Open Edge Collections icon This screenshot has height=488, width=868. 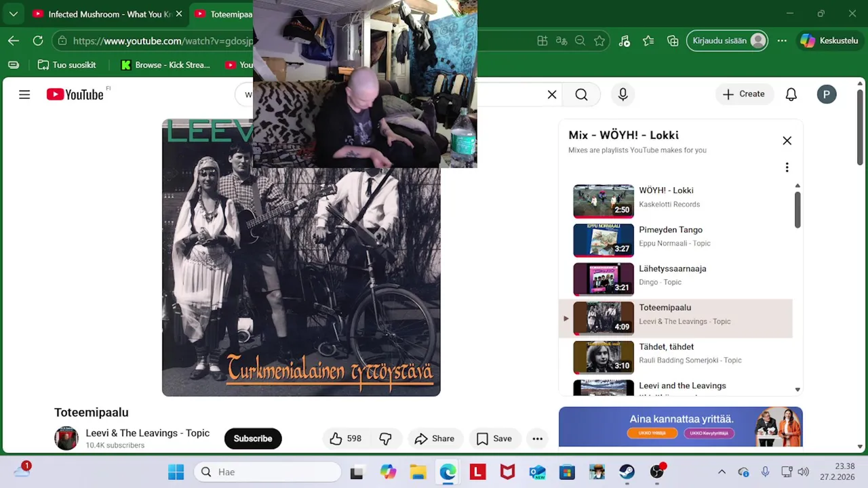click(673, 41)
